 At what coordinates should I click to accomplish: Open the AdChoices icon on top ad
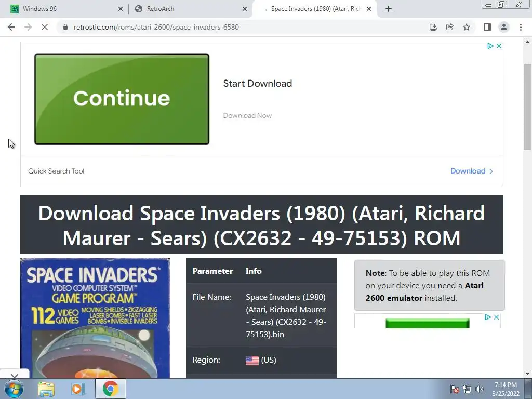click(x=490, y=46)
